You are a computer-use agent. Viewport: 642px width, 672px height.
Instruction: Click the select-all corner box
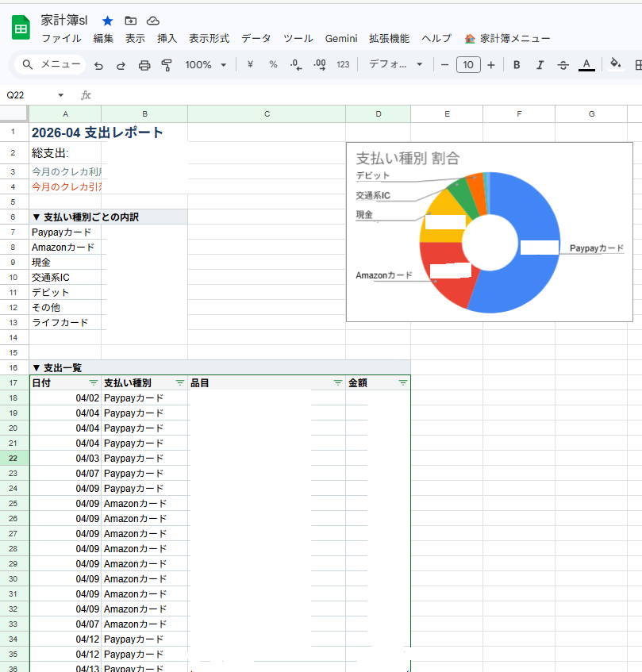pyautogui.click(x=14, y=113)
